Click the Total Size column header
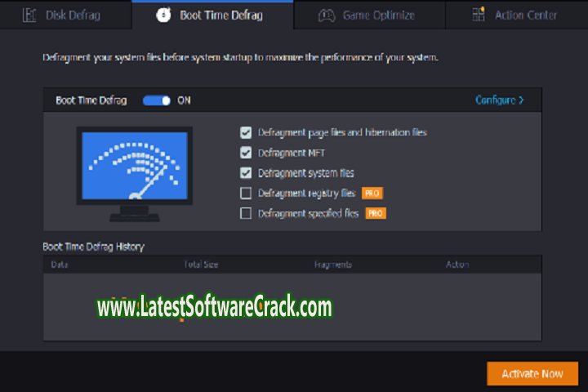This screenshot has width=588, height=392. [201, 265]
